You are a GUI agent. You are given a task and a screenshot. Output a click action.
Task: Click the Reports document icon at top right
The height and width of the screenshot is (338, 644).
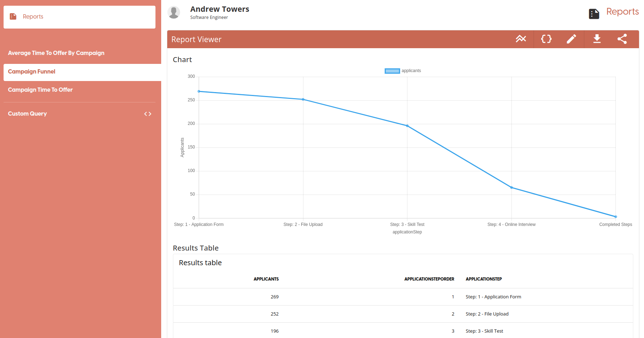(594, 14)
